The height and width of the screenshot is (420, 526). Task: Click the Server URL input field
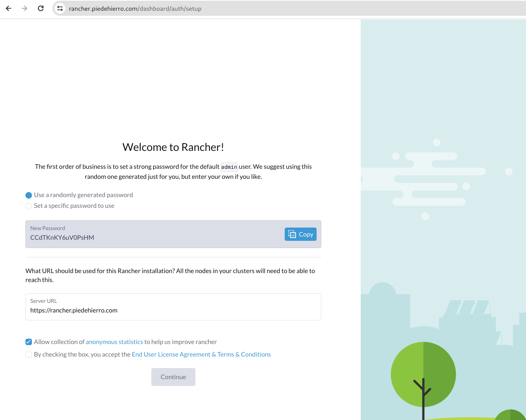pyautogui.click(x=173, y=307)
